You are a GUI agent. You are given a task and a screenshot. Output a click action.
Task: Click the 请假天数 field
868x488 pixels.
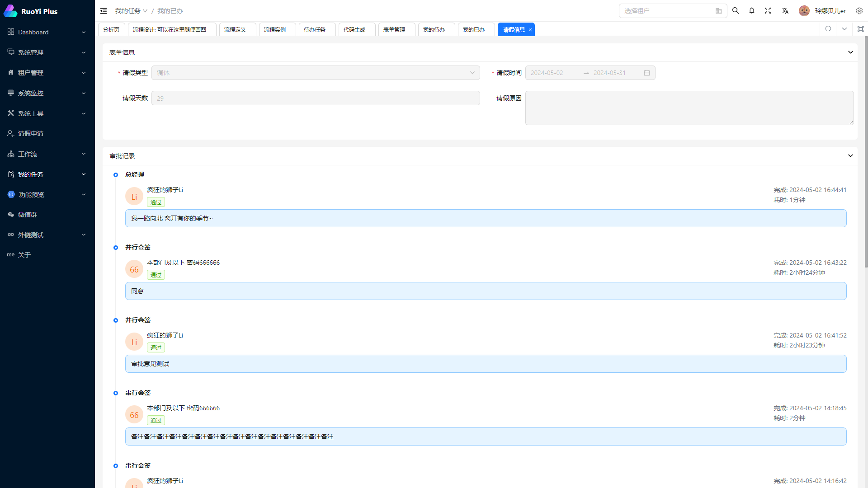(x=316, y=98)
